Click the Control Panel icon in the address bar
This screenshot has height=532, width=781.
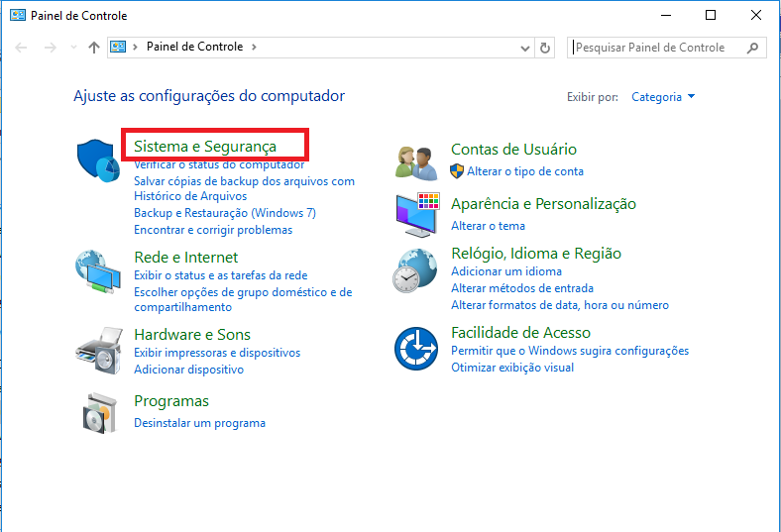tap(118, 47)
